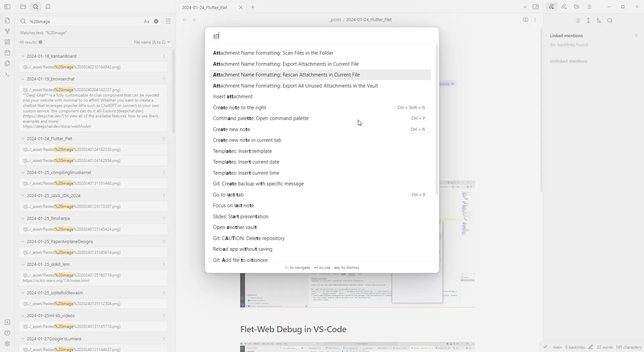Open the File name (A to Z) sort dropdown

coord(152,42)
